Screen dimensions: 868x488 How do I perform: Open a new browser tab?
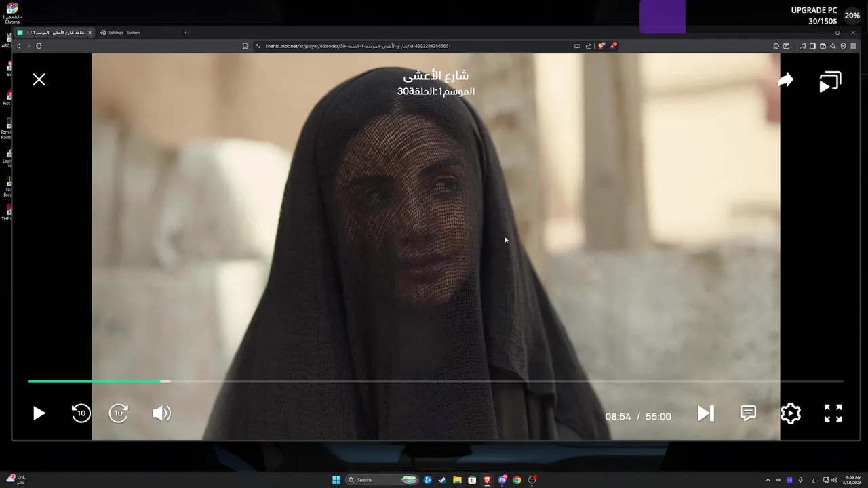pos(186,33)
